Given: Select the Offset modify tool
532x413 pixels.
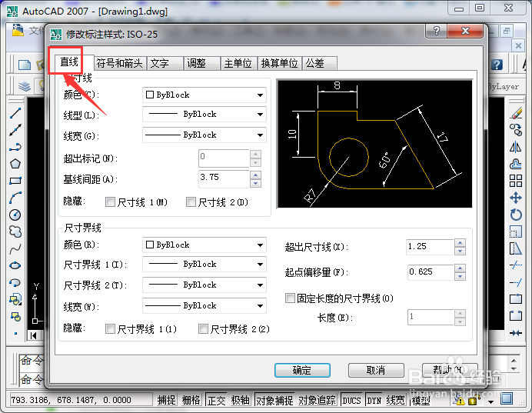Looking at the screenshot, I should point(516,164).
